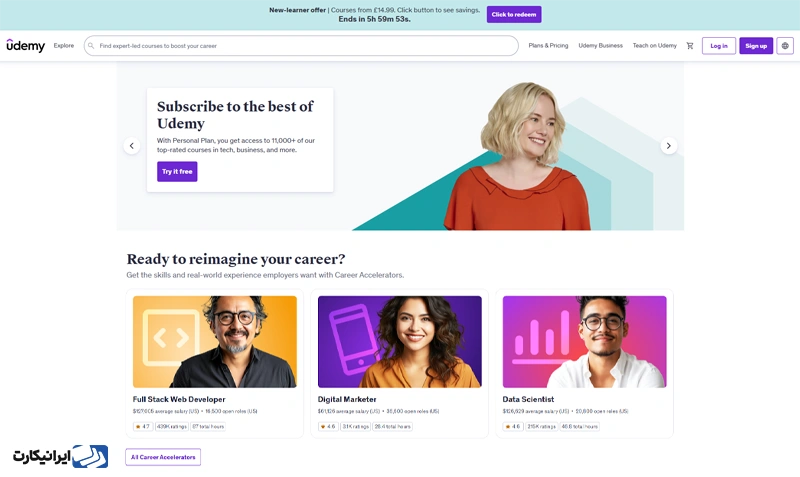Viewport: 800px width, 477px height.
Task: Open the Data Scientist title link
Action: (528, 399)
